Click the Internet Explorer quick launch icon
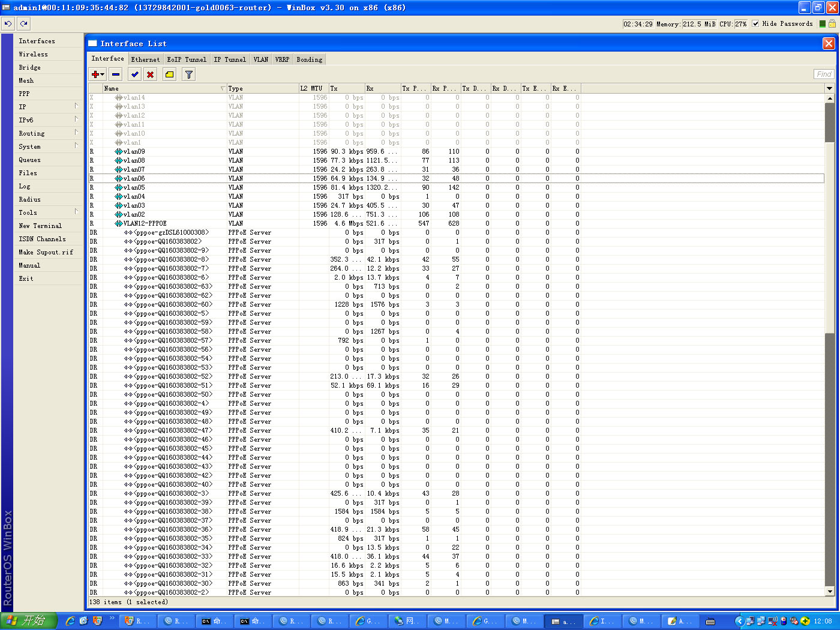This screenshot has width=840, height=630. pos(70,621)
